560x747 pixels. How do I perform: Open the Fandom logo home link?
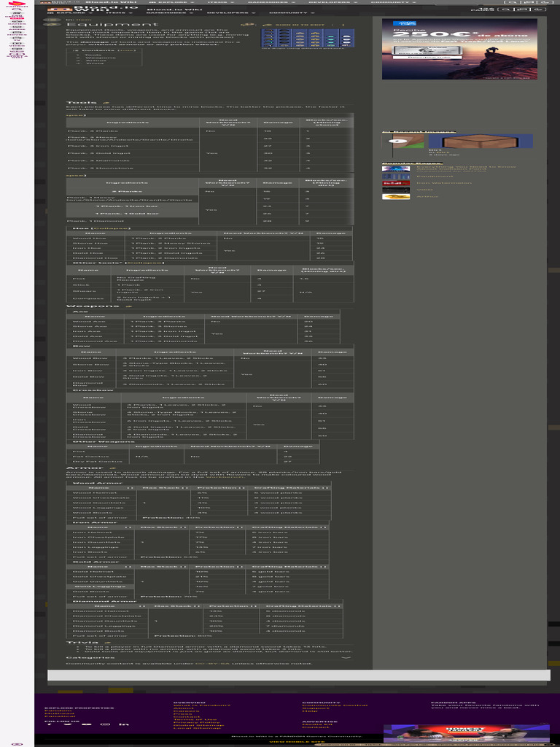click(17, 4)
